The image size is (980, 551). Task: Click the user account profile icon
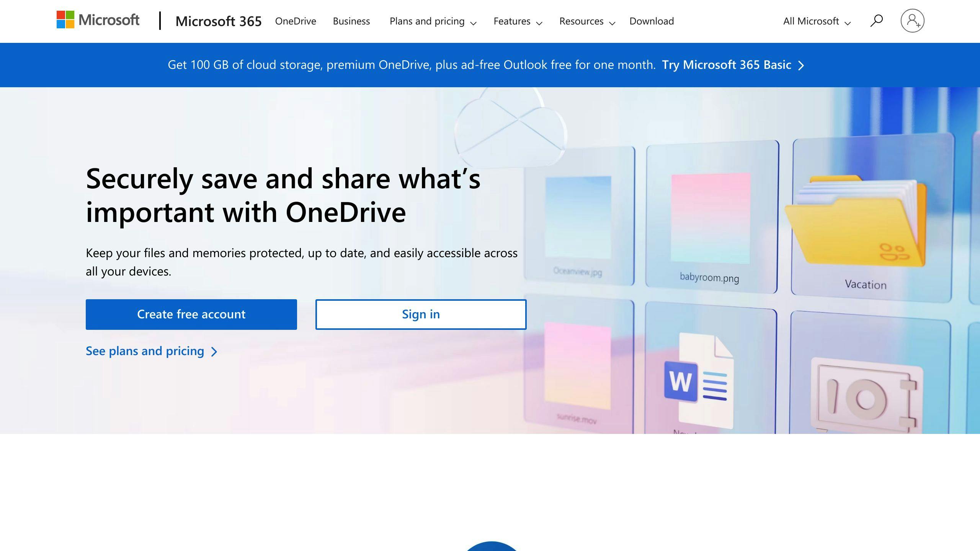pyautogui.click(x=912, y=20)
